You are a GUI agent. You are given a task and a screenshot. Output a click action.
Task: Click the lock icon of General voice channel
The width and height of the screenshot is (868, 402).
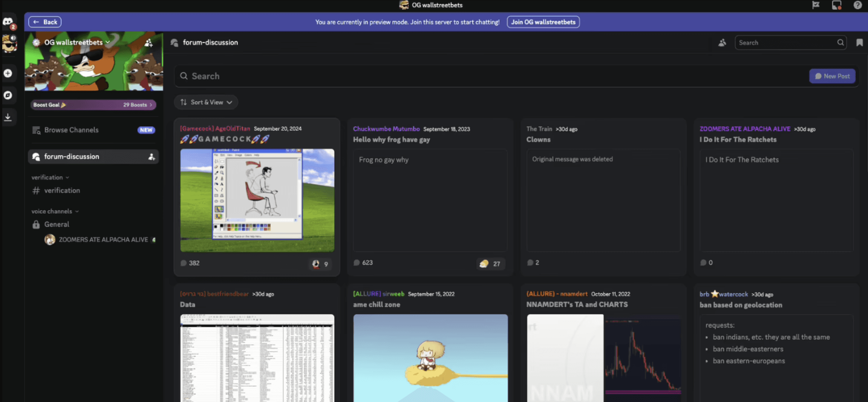(x=36, y=225)
